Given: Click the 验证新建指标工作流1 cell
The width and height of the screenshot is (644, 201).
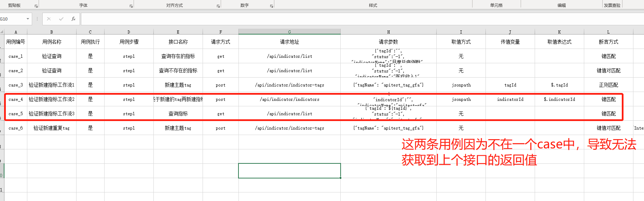Looking at the screenshot, I should [x=52, y=85].
